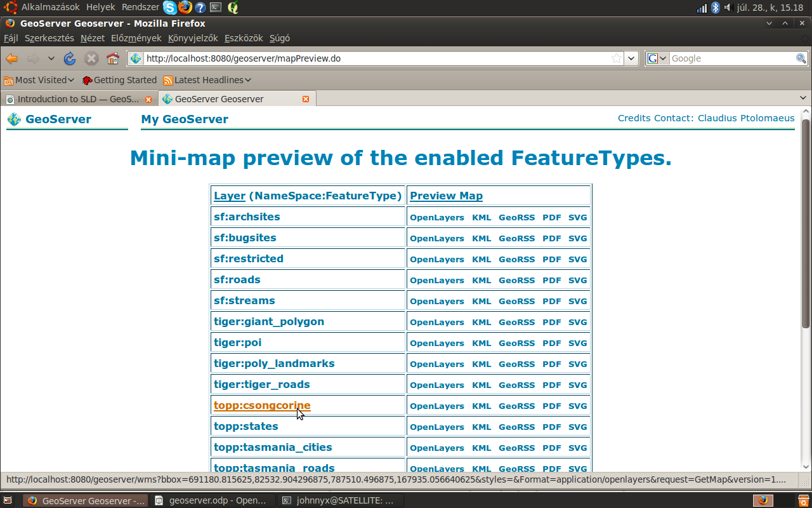This screenshot has height=508, width=812.
Task: Close the GeoServer Geoserver tab
Action: coord(306,99)
